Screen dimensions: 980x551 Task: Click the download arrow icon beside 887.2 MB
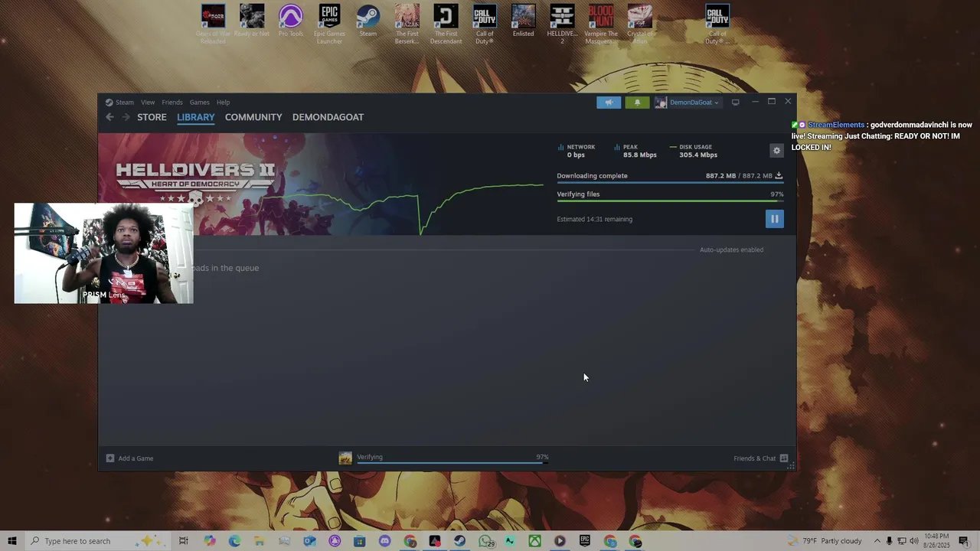779,175
